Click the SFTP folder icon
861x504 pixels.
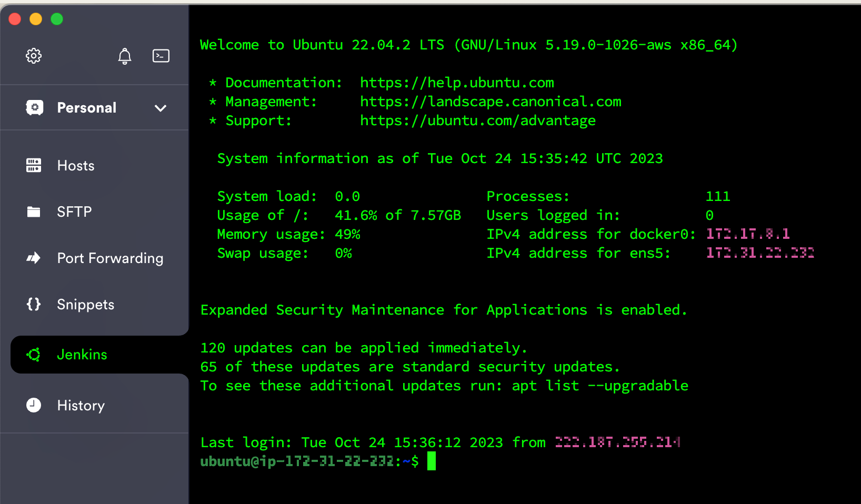34,211
